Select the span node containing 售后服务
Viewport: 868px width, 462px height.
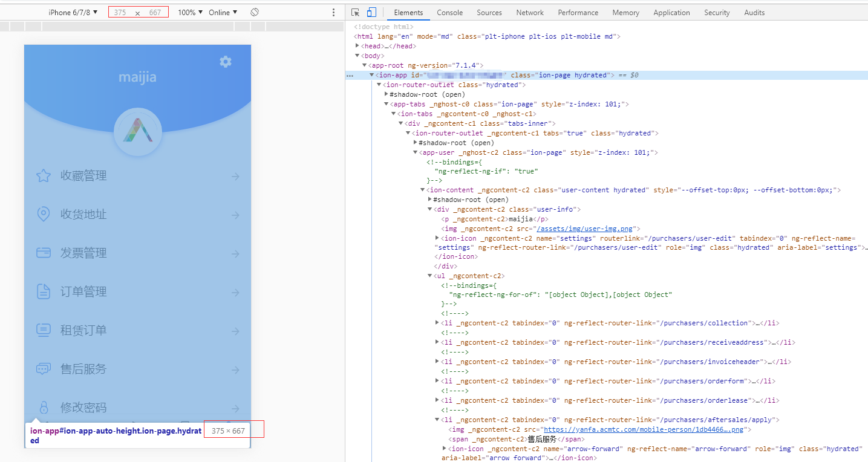[517, 439]
